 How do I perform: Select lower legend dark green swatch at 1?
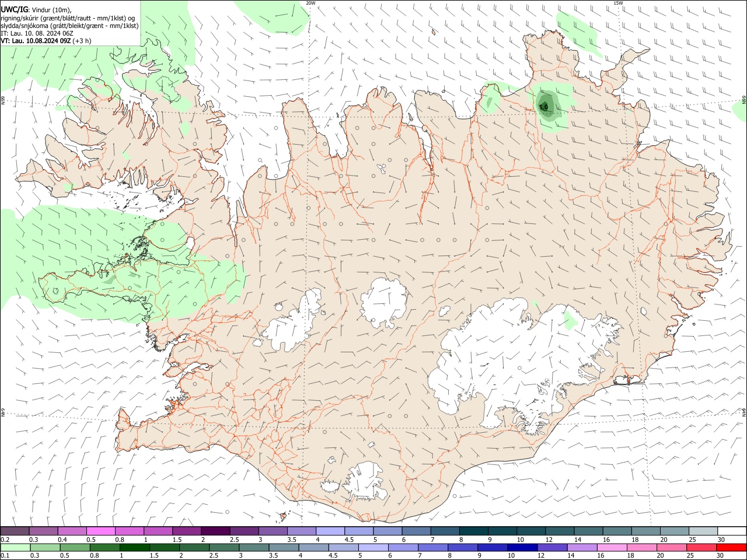point(135,548)
